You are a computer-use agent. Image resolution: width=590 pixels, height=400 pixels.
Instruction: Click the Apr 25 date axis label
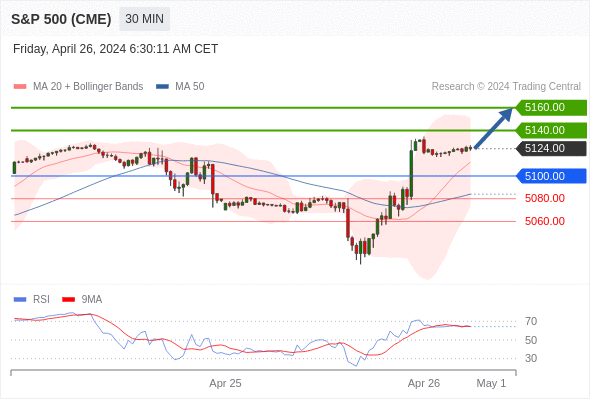(225, 383)
